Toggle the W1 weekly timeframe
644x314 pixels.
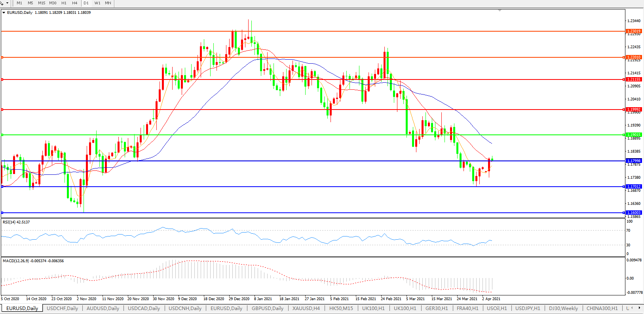(97, 3)
